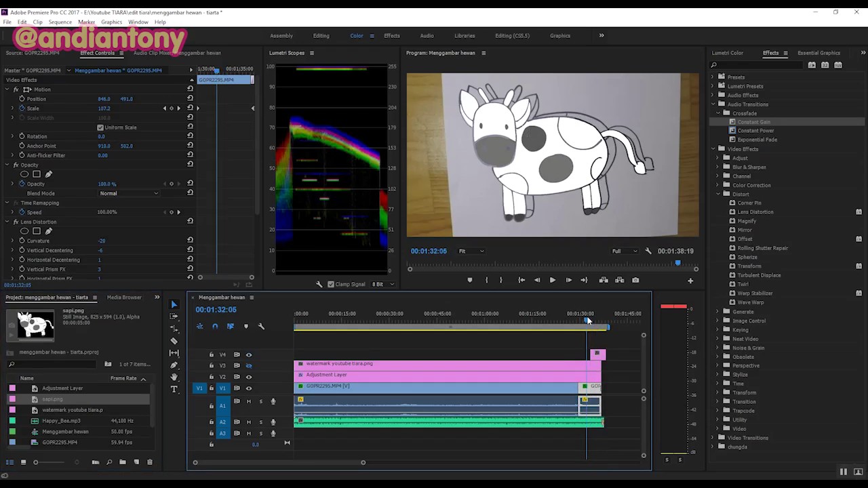Viewport: 868px width, 488px height.
Task: Toggle Snap in the timeline
Action: point(215,326)
